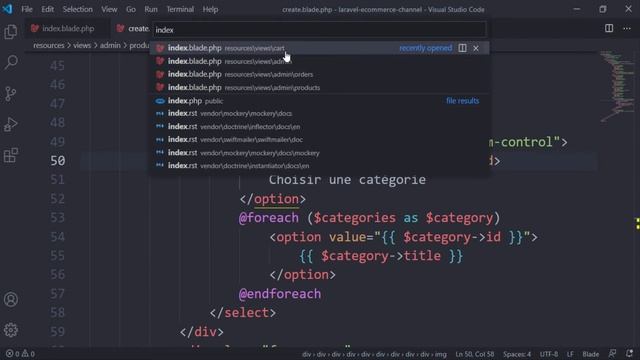This screenshot has height=360, width=640.
Task: Click the resources breadcrumb segment
Action: (49, 45)
